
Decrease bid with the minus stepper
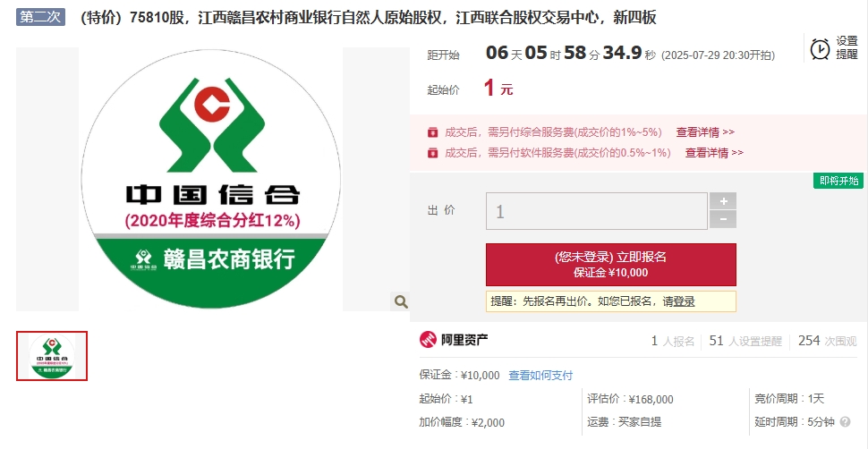coord(723,219)
